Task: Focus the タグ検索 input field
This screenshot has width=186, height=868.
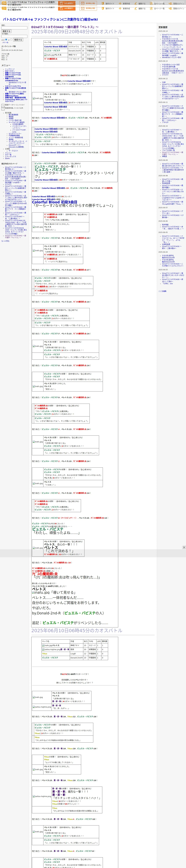Action: point(14,36)
